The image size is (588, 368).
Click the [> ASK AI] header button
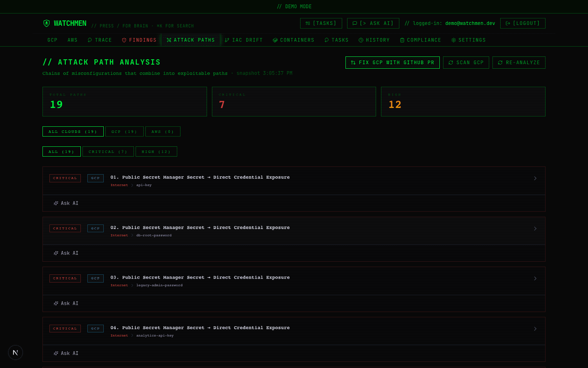coord(373,23)
